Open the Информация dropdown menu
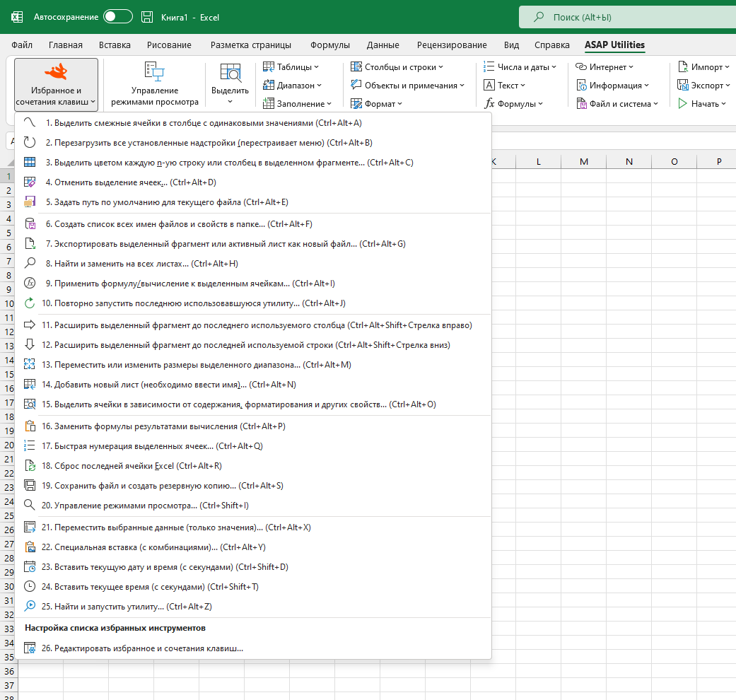This screenshot has height=700, width=736. pyautogui.click(x=612, y=86)
